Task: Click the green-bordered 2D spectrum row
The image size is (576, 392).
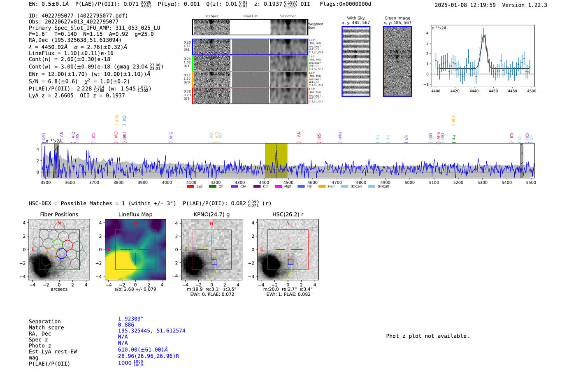Action: point(250,63)
